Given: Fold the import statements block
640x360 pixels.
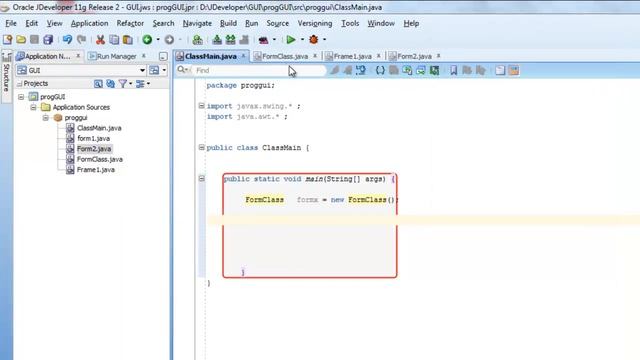Looking at the screenshot, I should point(201,106).
